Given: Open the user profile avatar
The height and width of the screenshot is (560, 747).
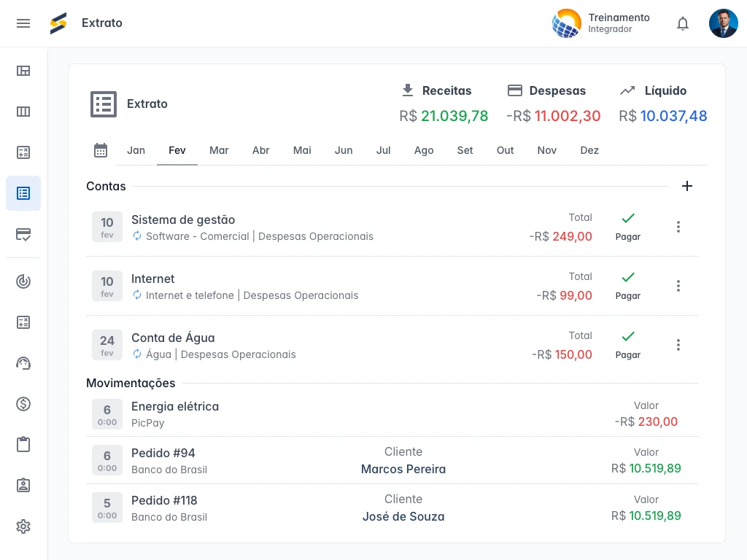Looking at the screenshot, I should (x=723, y=23).
